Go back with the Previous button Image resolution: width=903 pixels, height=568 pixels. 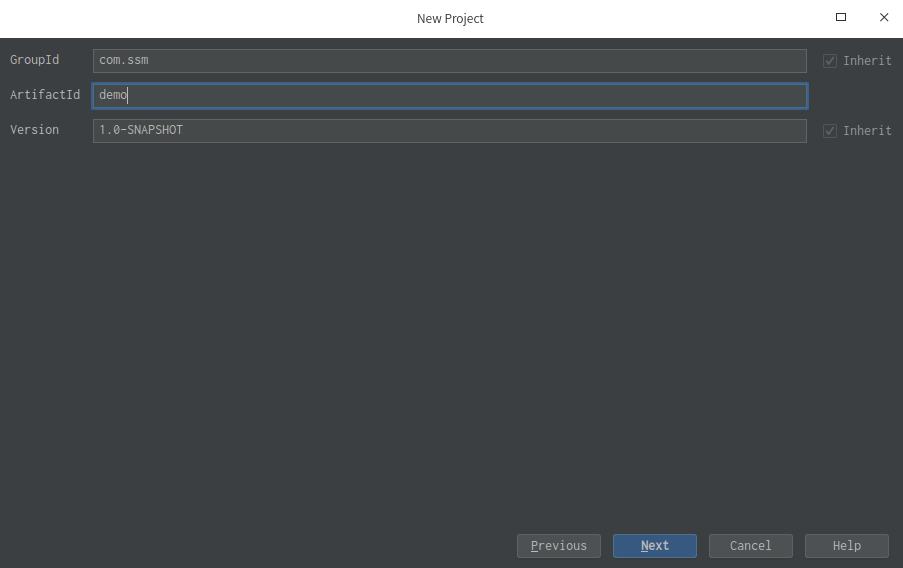(558, 546)
